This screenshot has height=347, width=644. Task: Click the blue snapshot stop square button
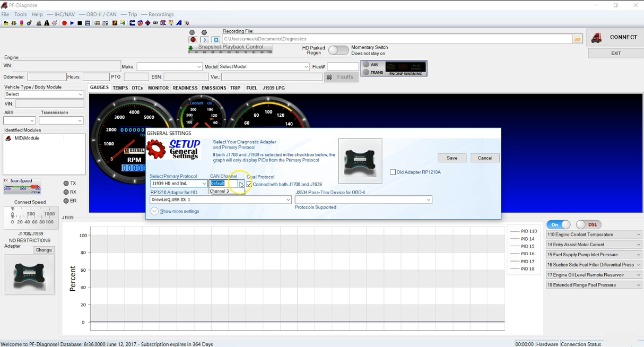tap(216, 40)
